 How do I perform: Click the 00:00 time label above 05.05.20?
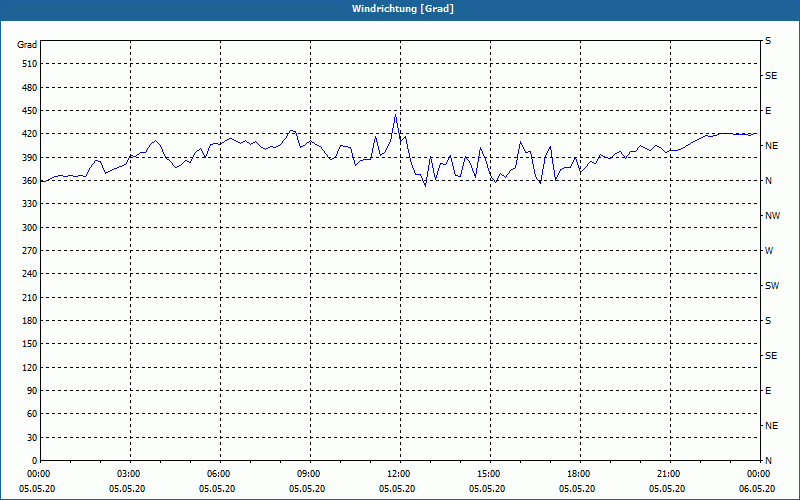point(40,474)
